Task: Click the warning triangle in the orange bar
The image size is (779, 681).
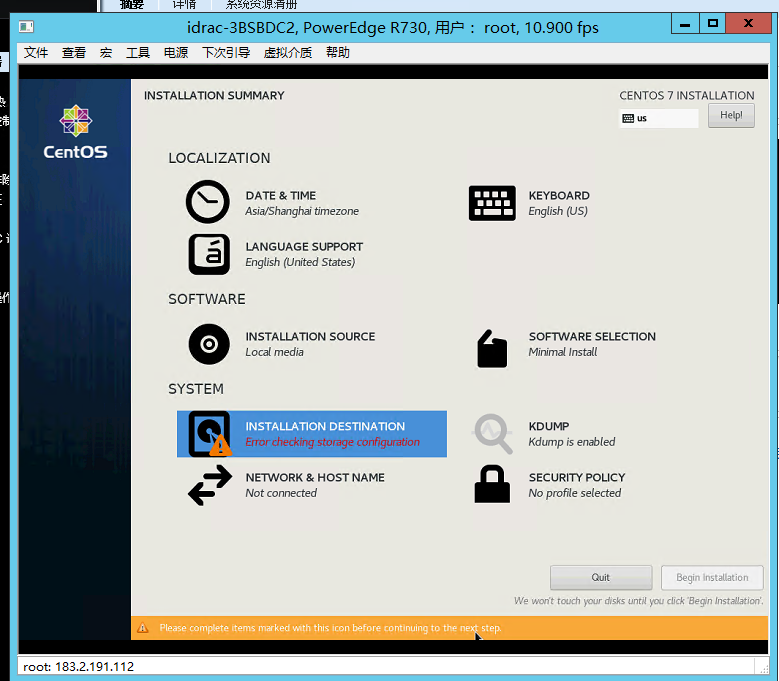Action: coord(143,628)
